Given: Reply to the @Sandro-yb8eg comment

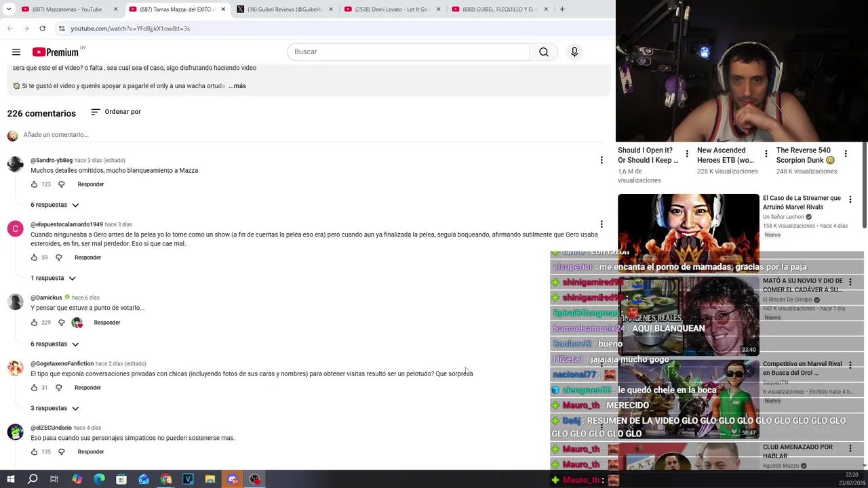Looking at the screenshot, I should pos(91,184).
